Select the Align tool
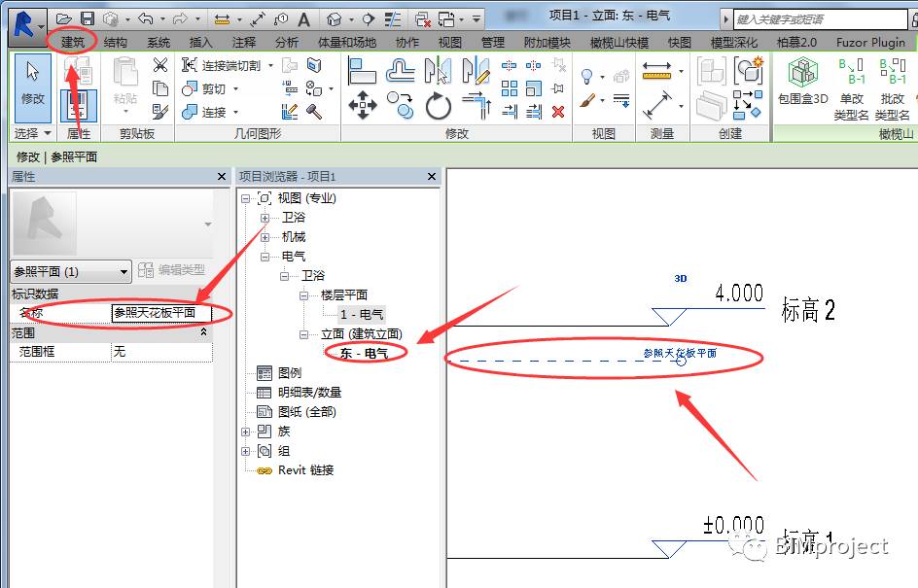The width and height of the screenshot is (918, 588). pos(362,71)
